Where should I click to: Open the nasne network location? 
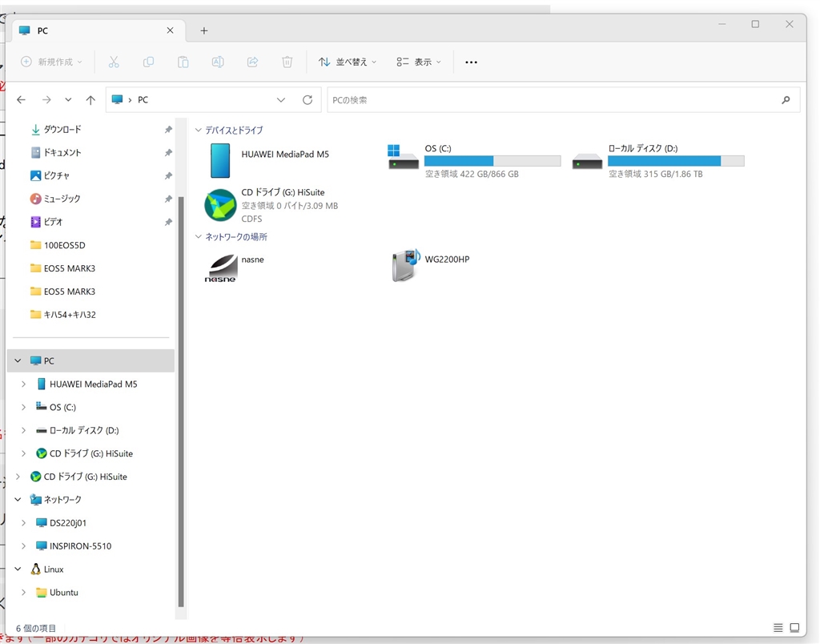220,268
